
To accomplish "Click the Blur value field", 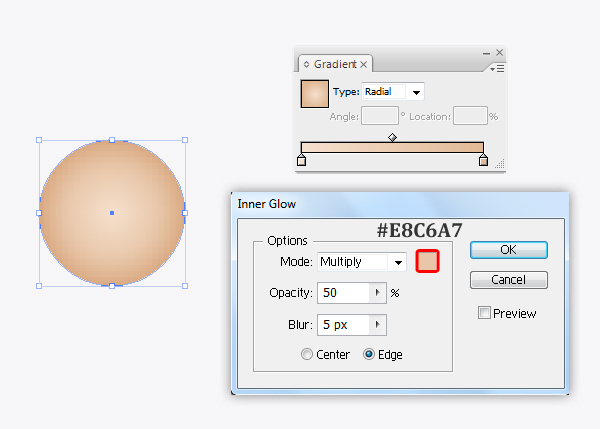I will point(343,325).
